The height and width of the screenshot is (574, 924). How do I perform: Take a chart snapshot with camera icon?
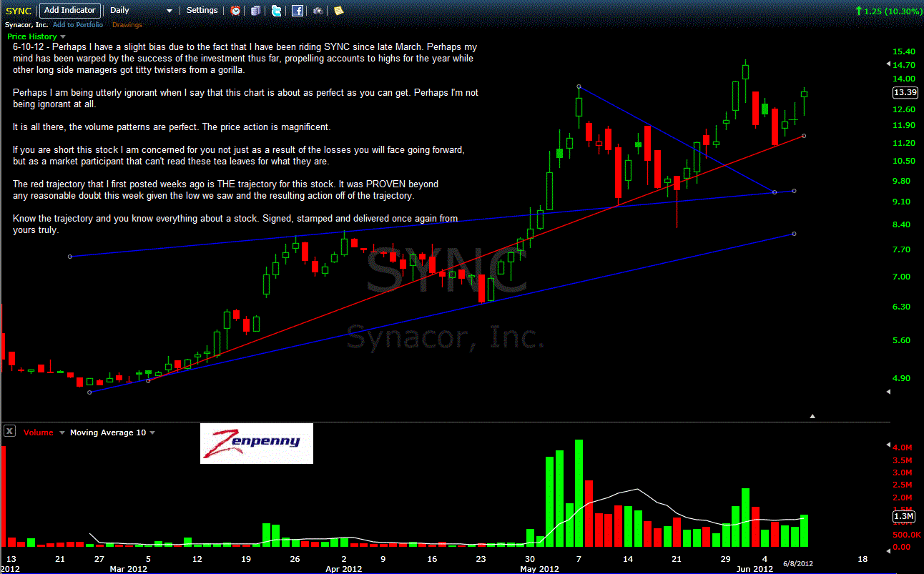point(318,11)
